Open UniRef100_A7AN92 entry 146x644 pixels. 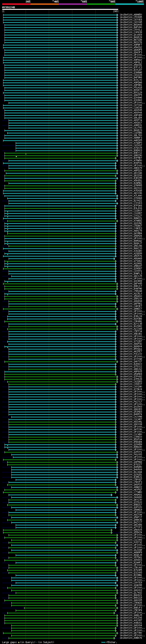coord(131,221)
